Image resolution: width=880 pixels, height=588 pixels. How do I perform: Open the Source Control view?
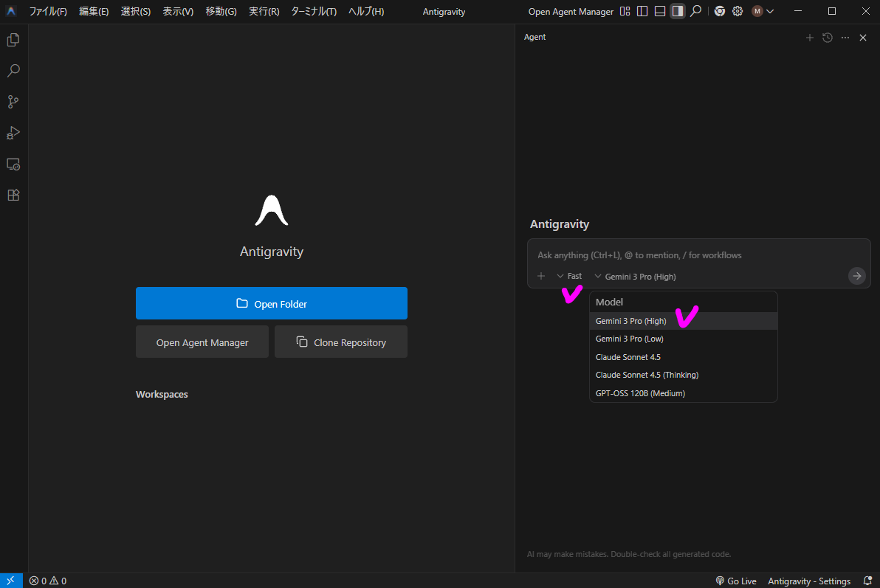13,102
